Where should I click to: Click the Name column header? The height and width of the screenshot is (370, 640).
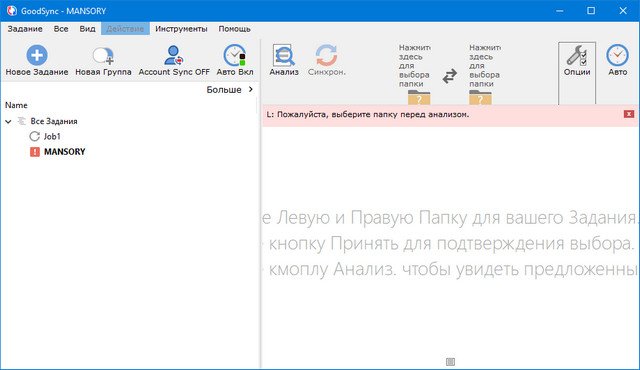point(16,105)
